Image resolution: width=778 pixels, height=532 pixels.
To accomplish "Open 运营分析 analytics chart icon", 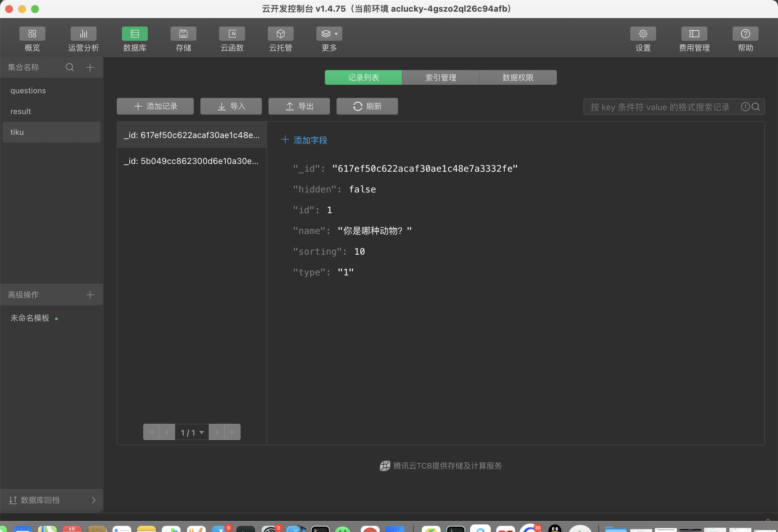I will coord(83,34).
